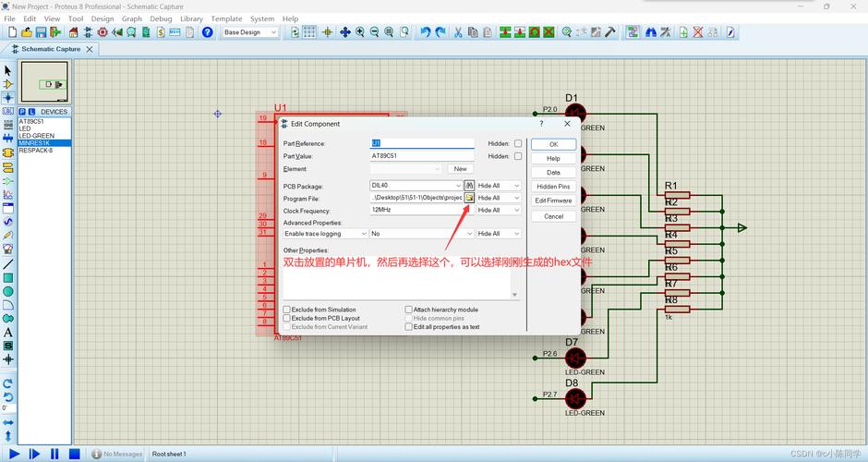The width and height of the screenshot is (868, 462).
Task: Click the P pick devices button
Action: (x=23, y=112)
